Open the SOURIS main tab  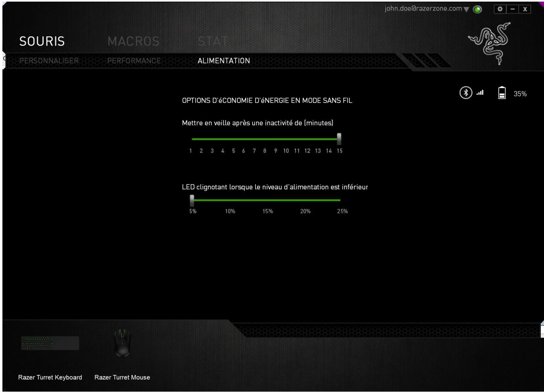click(42, 41)
